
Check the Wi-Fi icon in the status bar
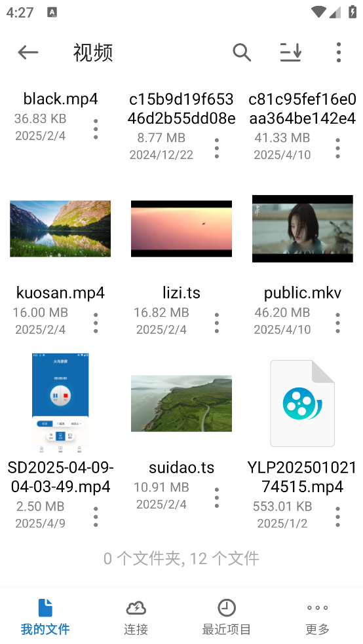click(x=318, y=12)
